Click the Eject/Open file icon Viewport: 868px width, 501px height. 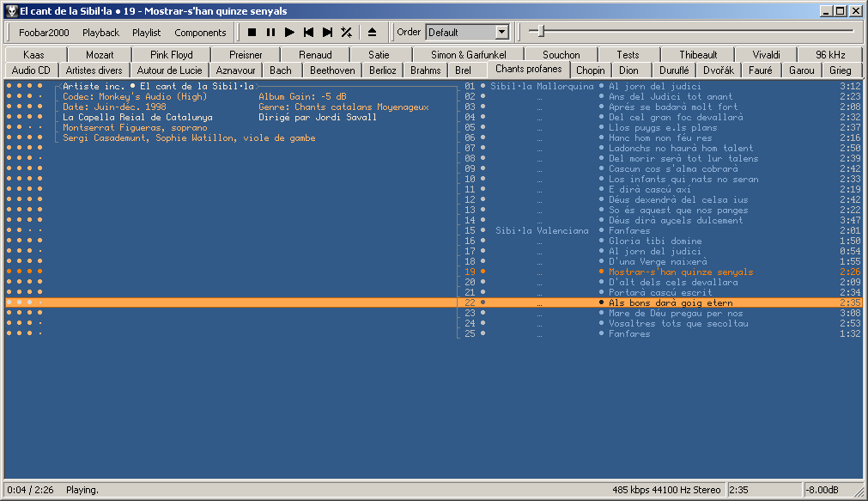point(373,33)
